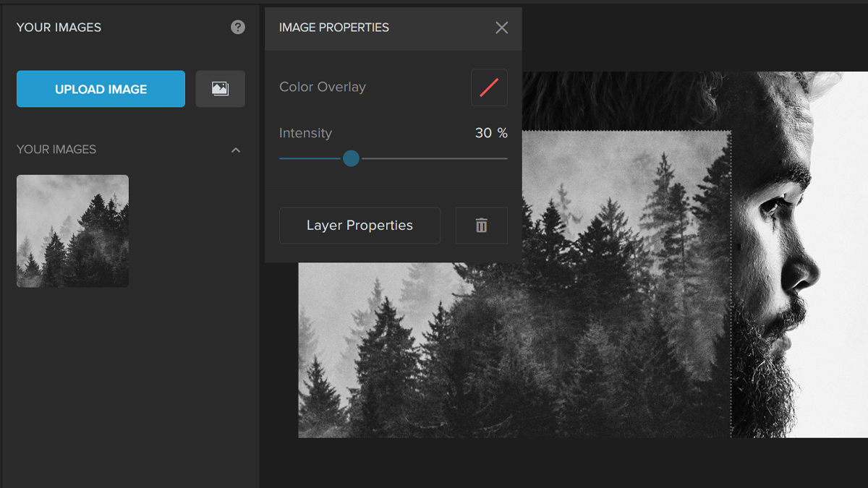Click the Your Images panel title at top
Image resolution: width=868 pixels, height=488 pixels.
[x=59, y=27]
